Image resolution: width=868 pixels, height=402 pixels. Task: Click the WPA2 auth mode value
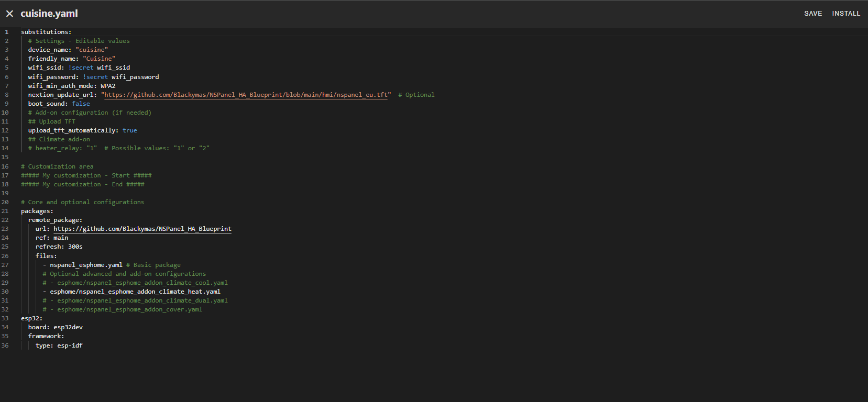click(108, 86)
